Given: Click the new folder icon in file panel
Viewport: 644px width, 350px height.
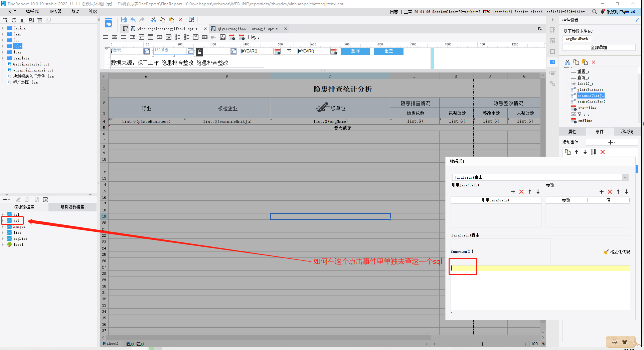Looking at the screenshot, I should click(5, 20).
